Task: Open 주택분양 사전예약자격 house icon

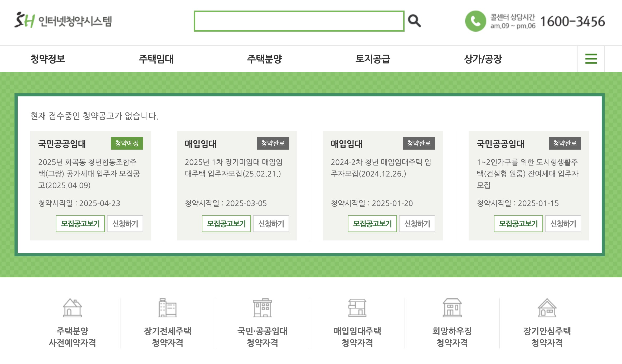Action: (72, 308)
